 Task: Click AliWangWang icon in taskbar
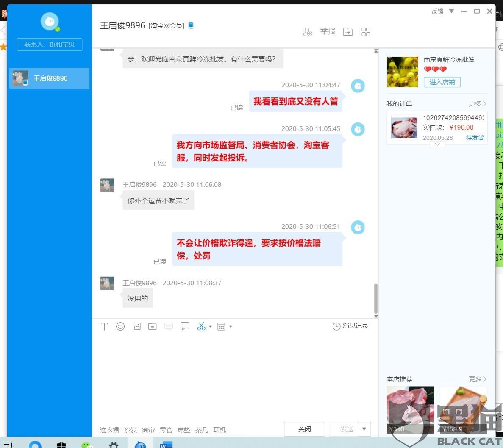tap(140, 445)
